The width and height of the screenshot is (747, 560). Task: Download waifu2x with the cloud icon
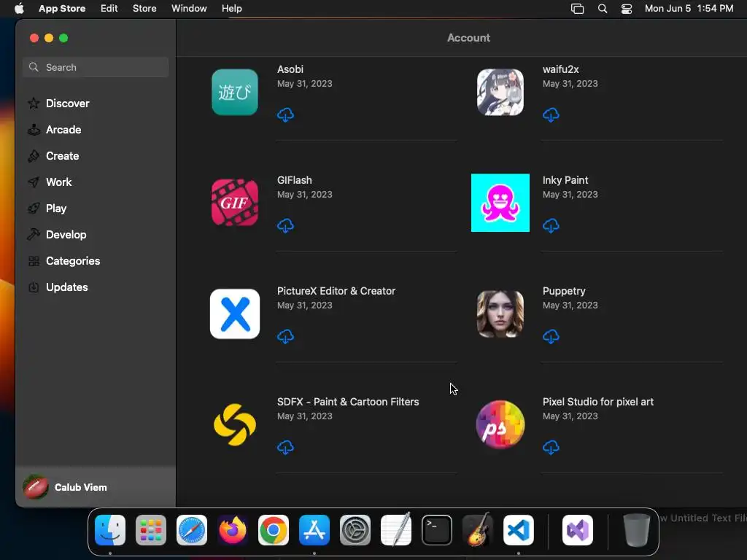click(x=551, y=114)
